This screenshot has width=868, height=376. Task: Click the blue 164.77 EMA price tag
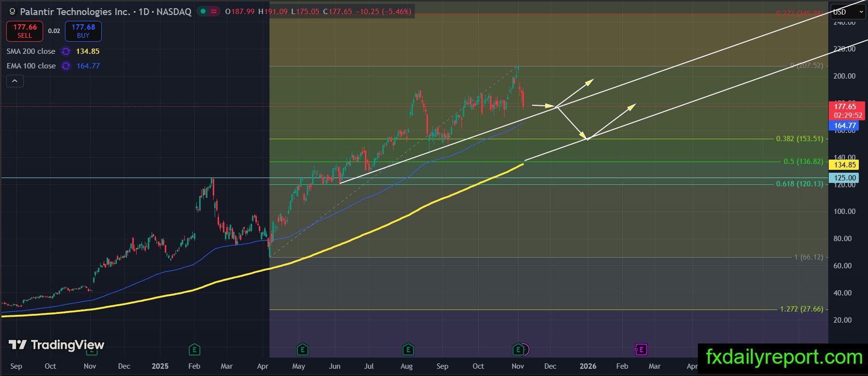pyautogui.click(x=844, y=126)
